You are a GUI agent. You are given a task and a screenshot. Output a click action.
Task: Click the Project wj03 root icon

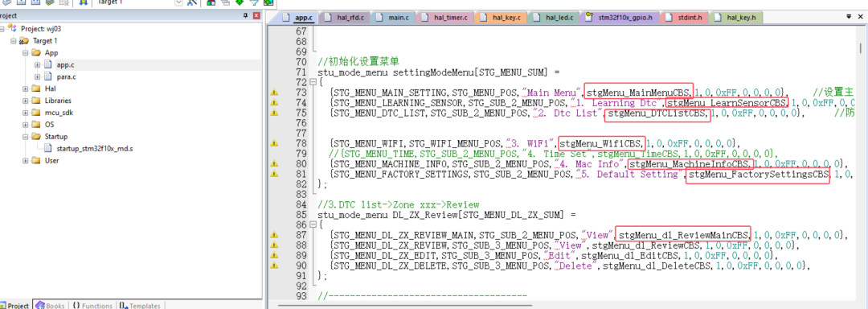pos(12,28)
